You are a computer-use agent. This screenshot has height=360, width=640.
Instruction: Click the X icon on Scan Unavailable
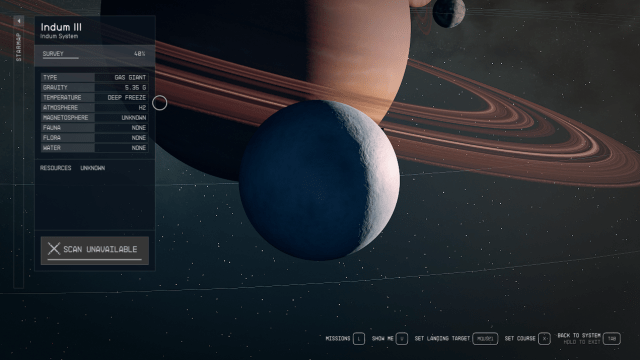coord(53,249)
